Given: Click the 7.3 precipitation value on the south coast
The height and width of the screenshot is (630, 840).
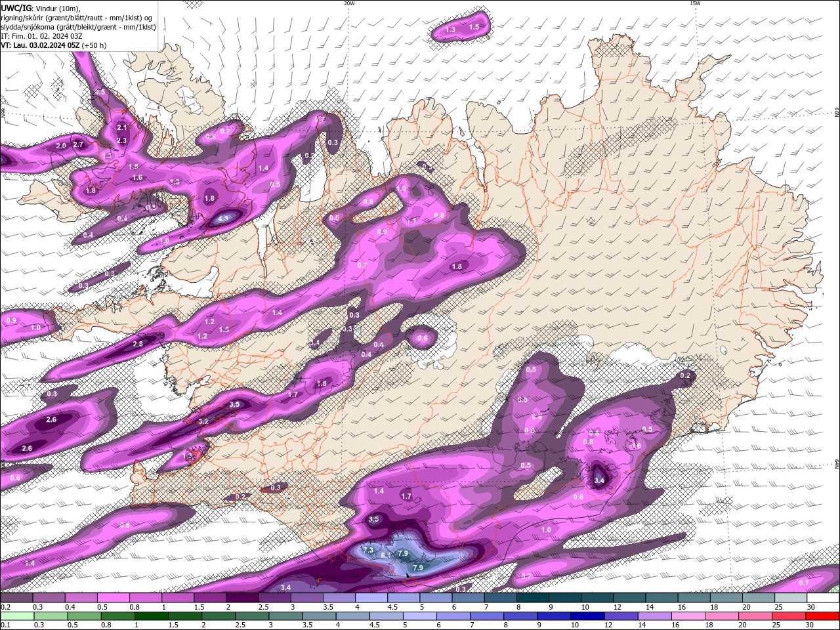Looking at the screenshot, I should (x=367, y=550).
